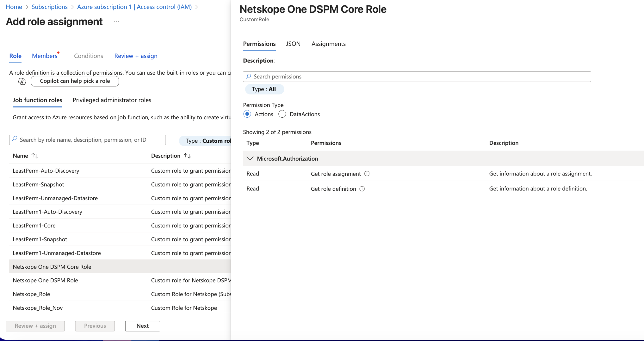Open the Conditions tab
Image resolution: width=644 pixels, height=341 pixels.
89,56
